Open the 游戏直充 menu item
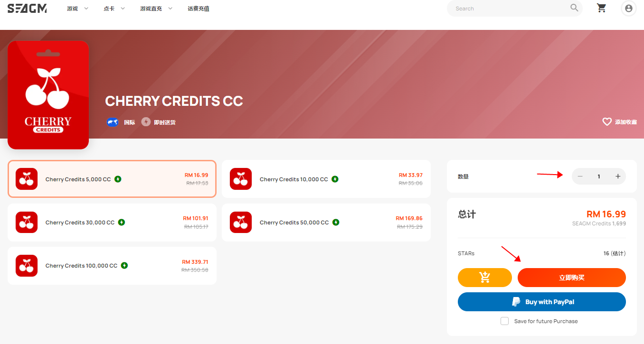This screenshot has height=344, width=644. (x=151, y=9)
